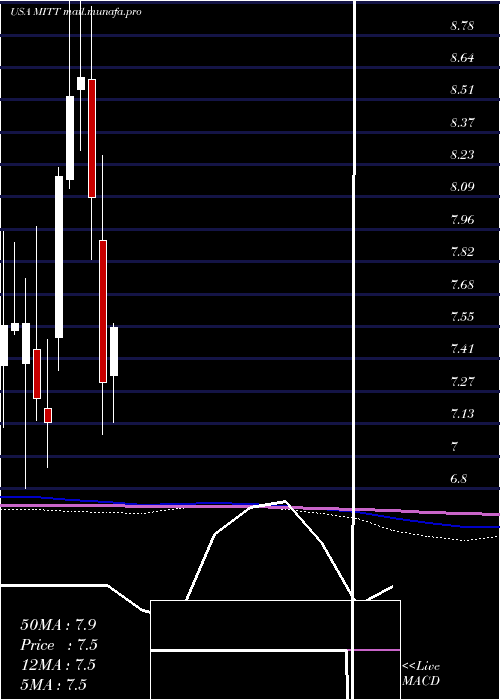Click the <<Live MACD label
Screen dimensions: 500x700
[x=421, y=674]
